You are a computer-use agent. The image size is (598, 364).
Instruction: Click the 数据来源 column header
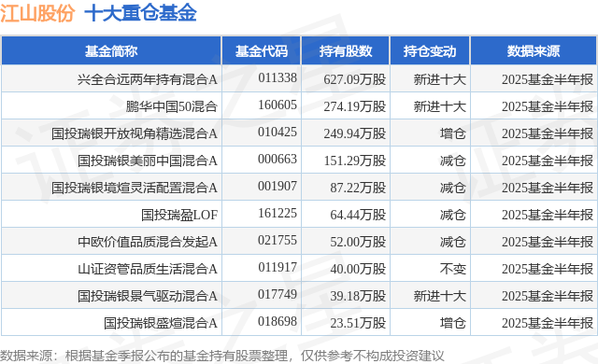point(534,51)
